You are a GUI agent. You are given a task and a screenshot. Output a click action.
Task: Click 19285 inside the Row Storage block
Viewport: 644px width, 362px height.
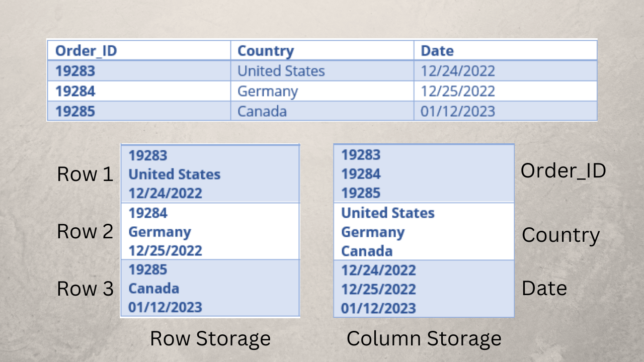click(148, 269)
